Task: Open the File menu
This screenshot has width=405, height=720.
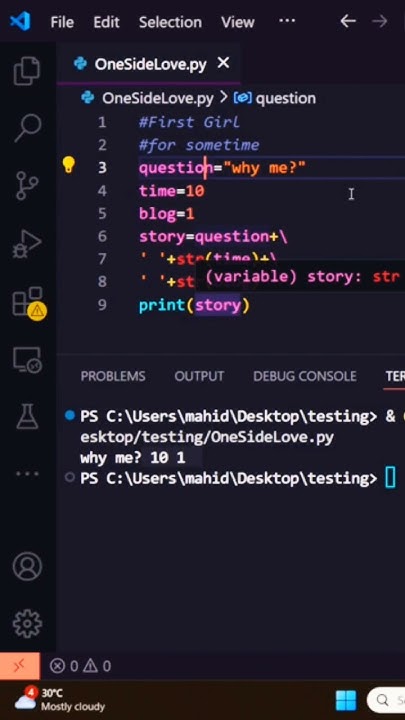Action: click(x=62, y=22)
